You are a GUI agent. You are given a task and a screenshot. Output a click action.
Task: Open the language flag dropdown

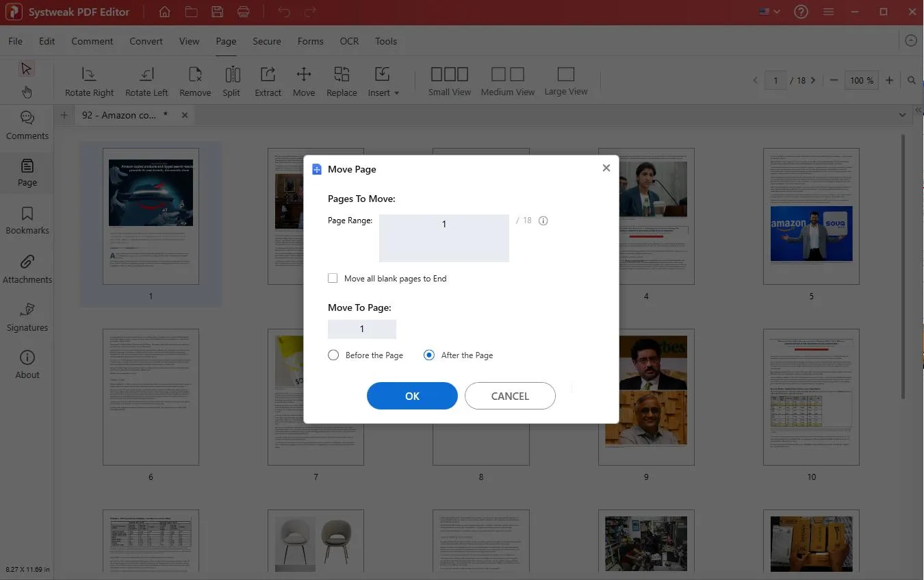click(769, 12)
